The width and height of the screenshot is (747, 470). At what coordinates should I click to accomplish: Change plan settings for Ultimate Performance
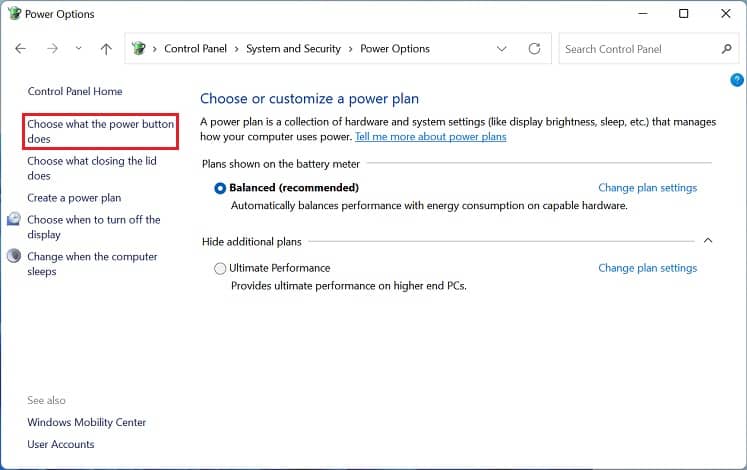(x=647, y=268)
